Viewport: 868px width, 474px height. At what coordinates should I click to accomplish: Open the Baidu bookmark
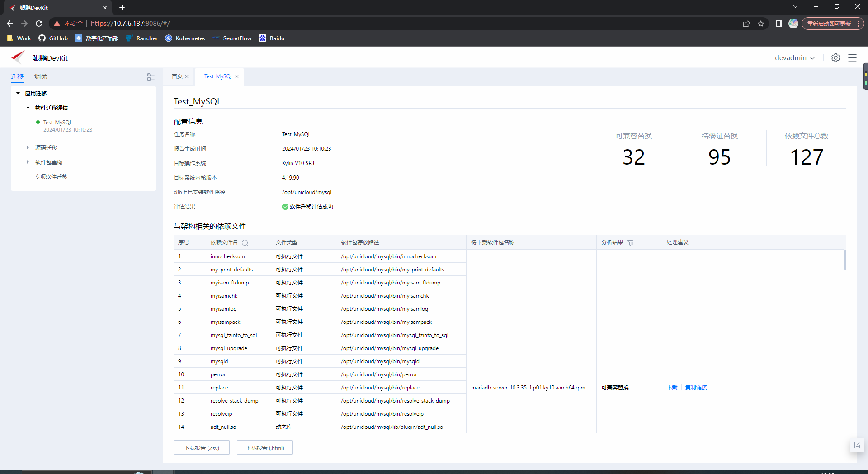click(272, 38)
